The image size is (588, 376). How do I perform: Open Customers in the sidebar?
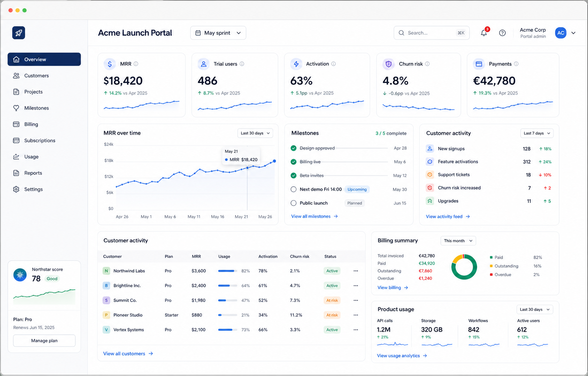44,76
